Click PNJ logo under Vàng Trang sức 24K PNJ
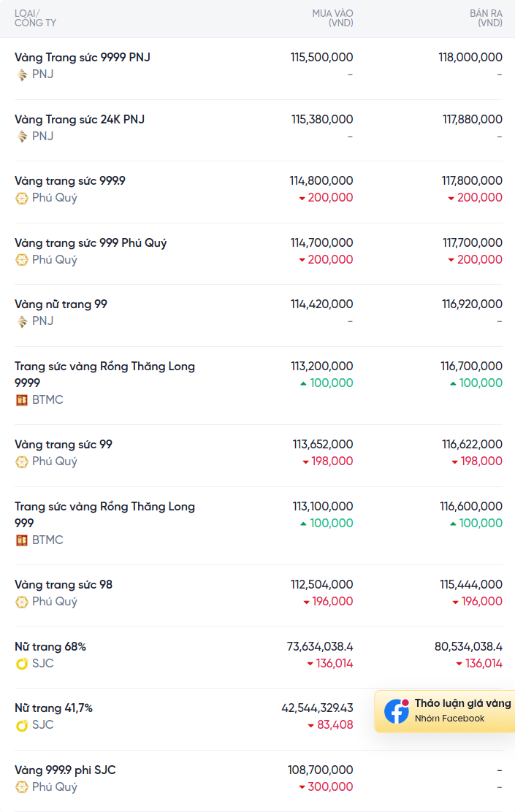The image size is (515, 812). [x=22, y=137]
